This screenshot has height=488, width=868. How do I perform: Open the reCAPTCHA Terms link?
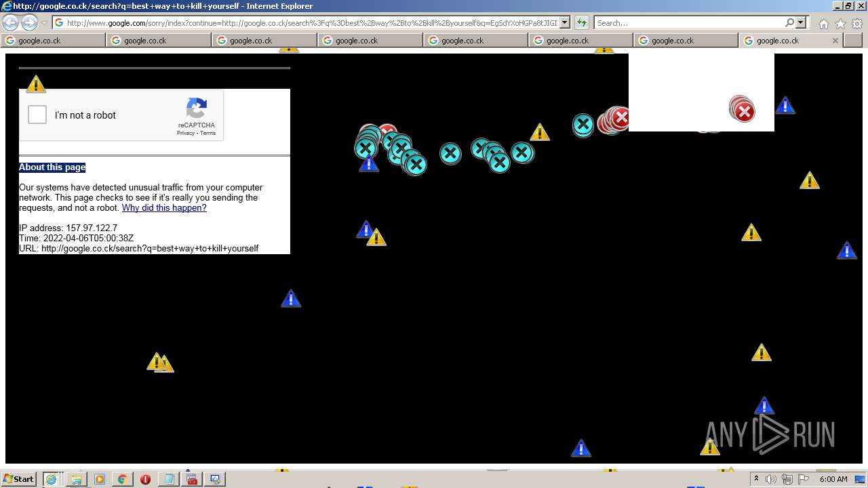[208, 133]
